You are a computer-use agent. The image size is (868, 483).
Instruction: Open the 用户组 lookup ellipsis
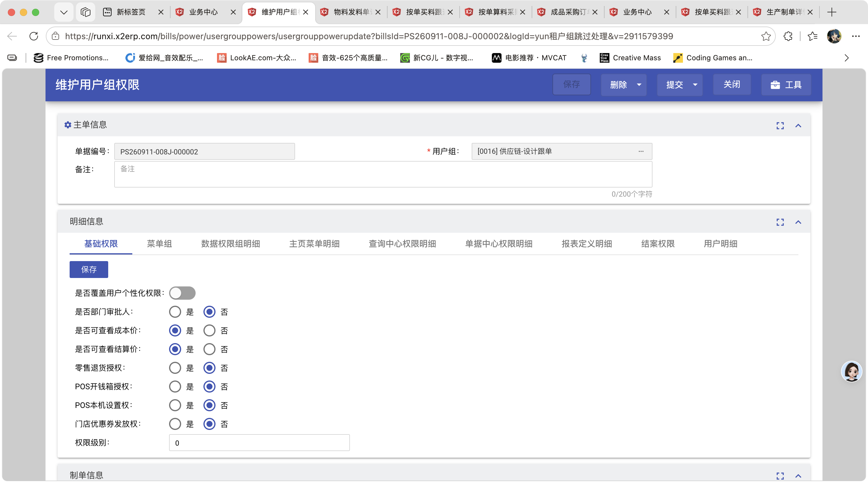click(641, 151)
